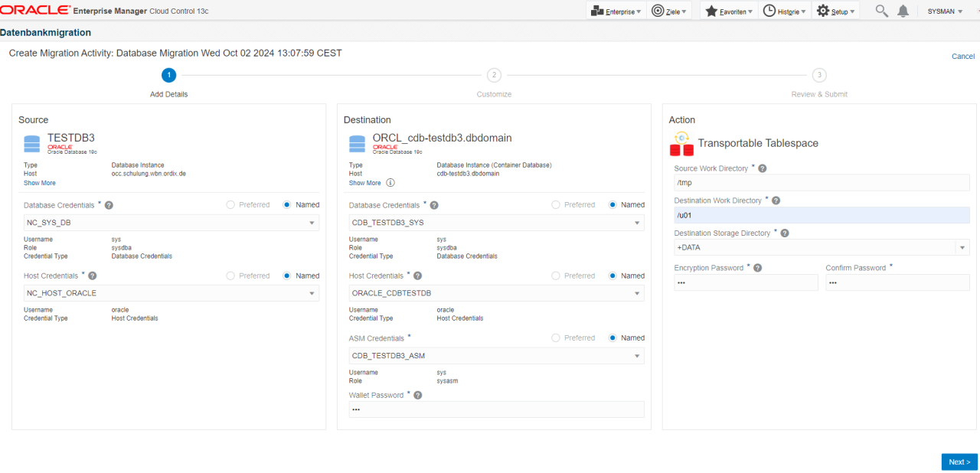Select Named for source Host Credentials

(287, 276)
